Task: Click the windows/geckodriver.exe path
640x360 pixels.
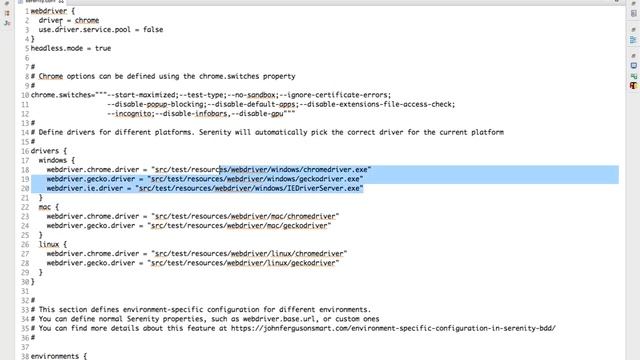Action: (256, 179)
